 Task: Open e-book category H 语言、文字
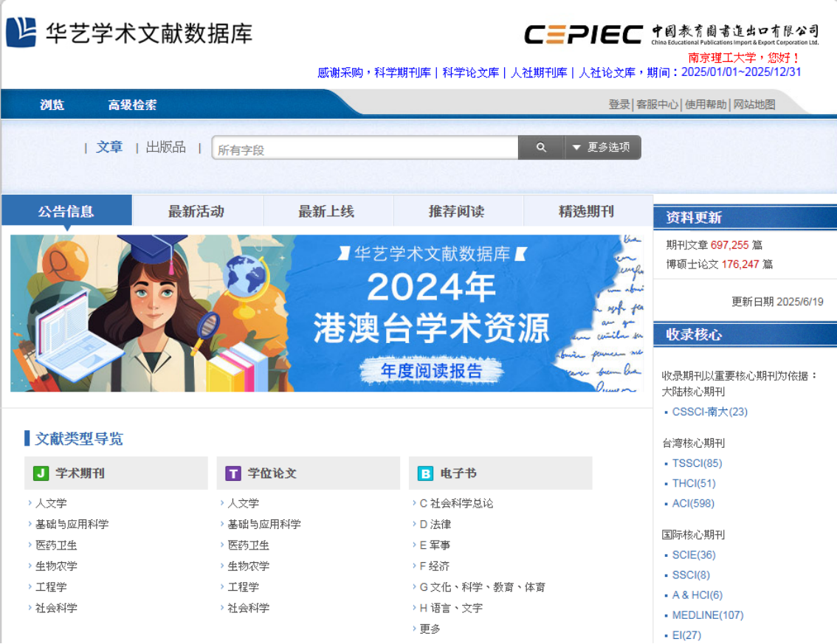pyautogui.click(x=451, y=608)
